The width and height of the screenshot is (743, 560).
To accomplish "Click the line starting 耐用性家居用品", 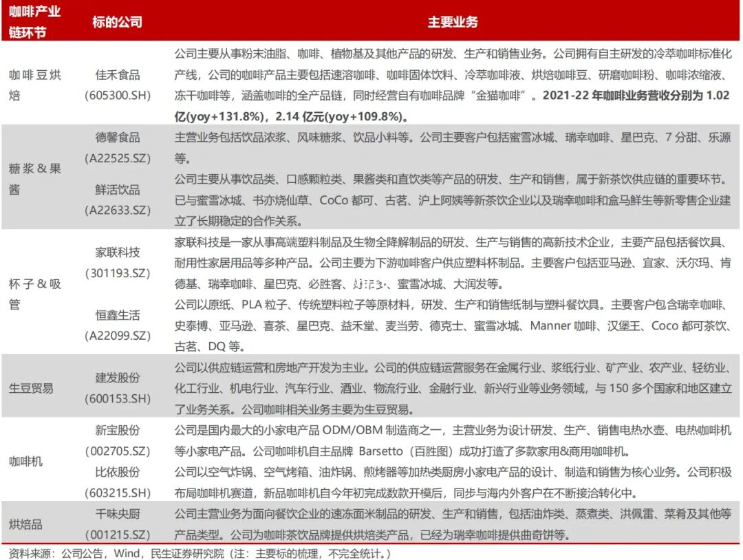I will (x=453, y=263).
